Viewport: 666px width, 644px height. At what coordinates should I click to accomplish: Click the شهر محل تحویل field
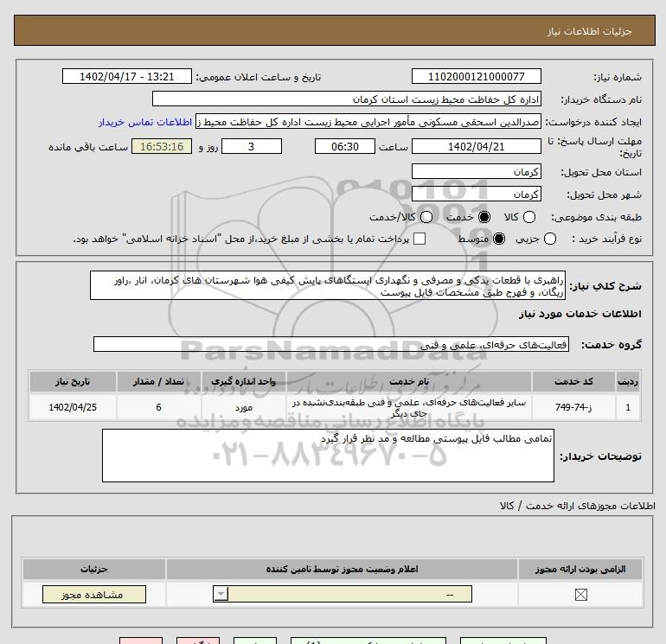[476, 194]
